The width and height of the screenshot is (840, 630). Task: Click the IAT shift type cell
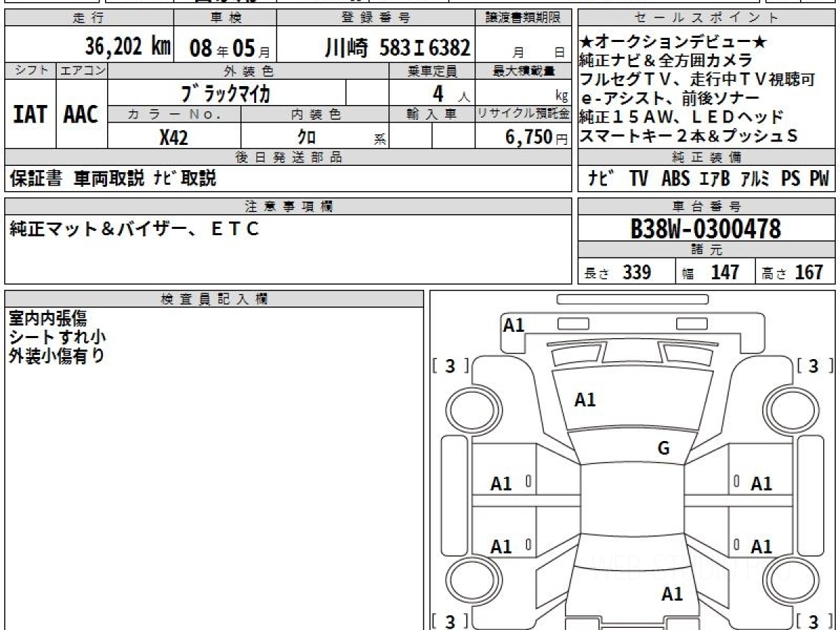pos(30,114)
